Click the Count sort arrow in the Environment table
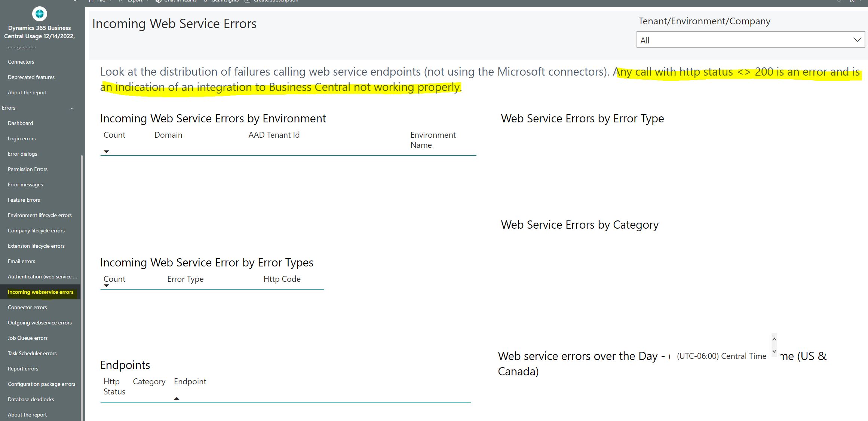The height and width of the screenshot is (421, 868). point(106,152)
